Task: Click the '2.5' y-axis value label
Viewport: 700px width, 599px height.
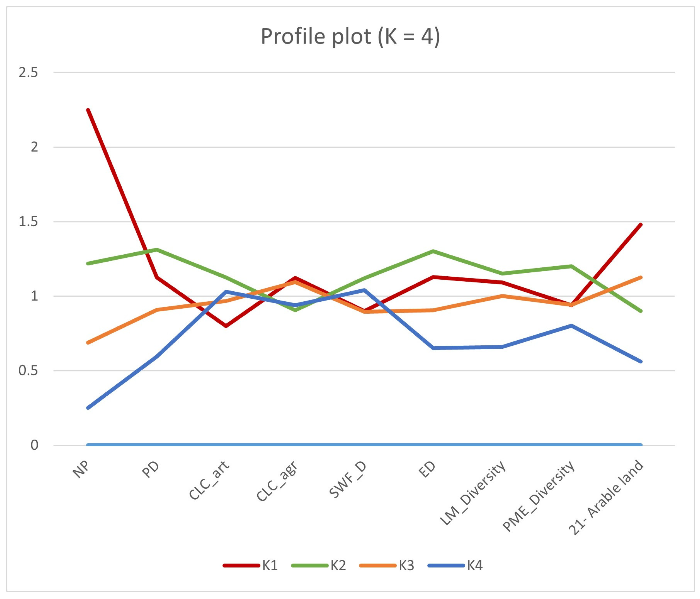Action: point(28,73)
